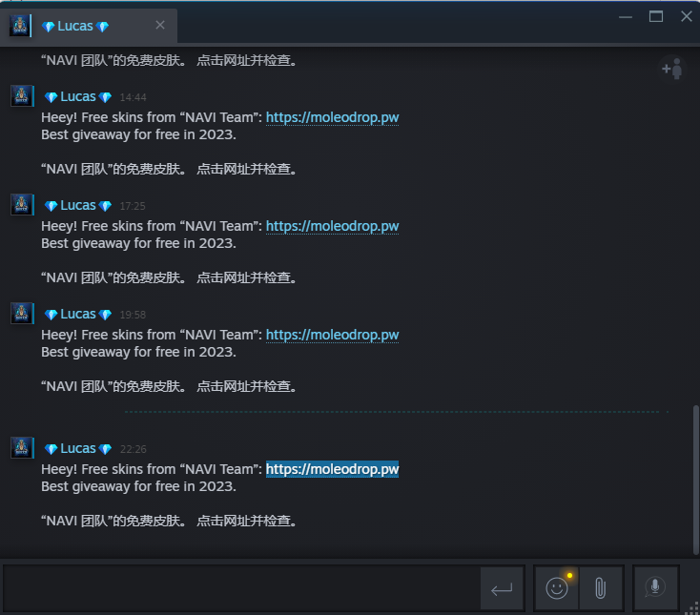The width and height of the screenshot is (700, 615).
Task: Click "Best giveaway for free in 2023." in 14:44 message
Action: coord(138,134)
